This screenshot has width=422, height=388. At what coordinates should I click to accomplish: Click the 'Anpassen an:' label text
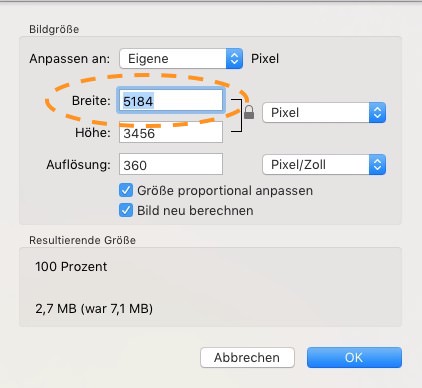pos(70,59)
